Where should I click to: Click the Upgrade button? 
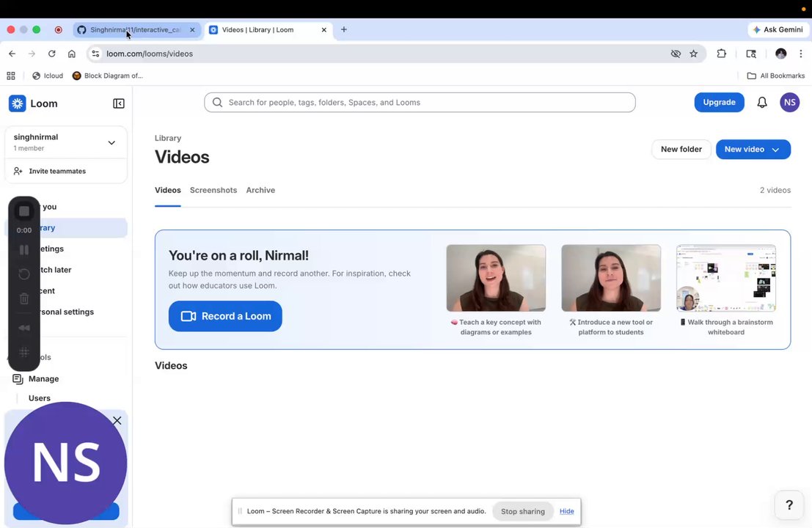[x=719, y=103]
